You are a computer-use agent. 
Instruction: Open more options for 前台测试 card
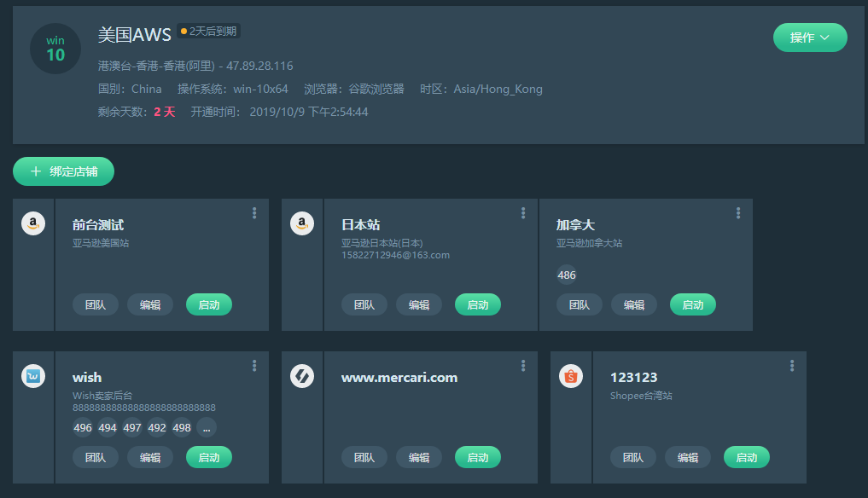pos(254,213)
